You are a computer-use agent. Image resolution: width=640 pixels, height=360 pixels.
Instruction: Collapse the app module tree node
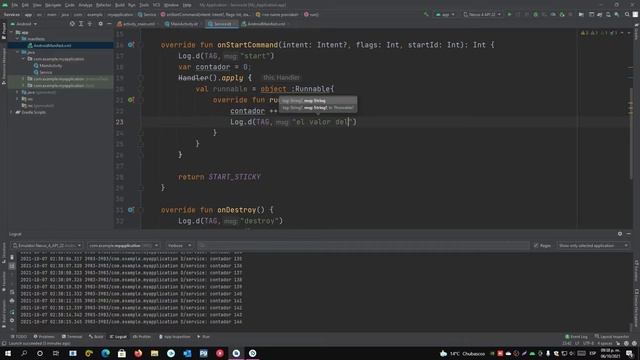click(12, 32)
